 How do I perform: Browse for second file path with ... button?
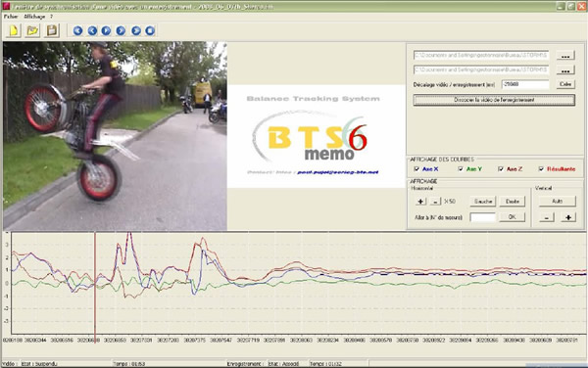[x=565, y=70]
